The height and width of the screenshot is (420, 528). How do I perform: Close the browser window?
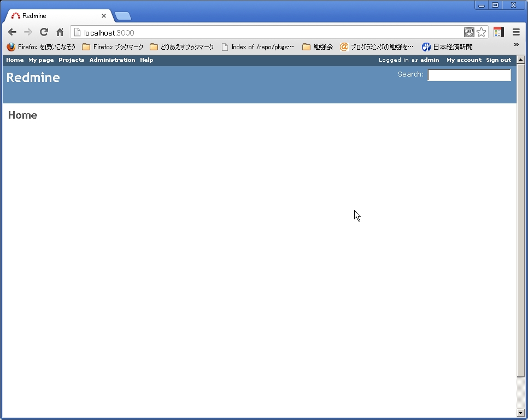(x=514, y=5)
